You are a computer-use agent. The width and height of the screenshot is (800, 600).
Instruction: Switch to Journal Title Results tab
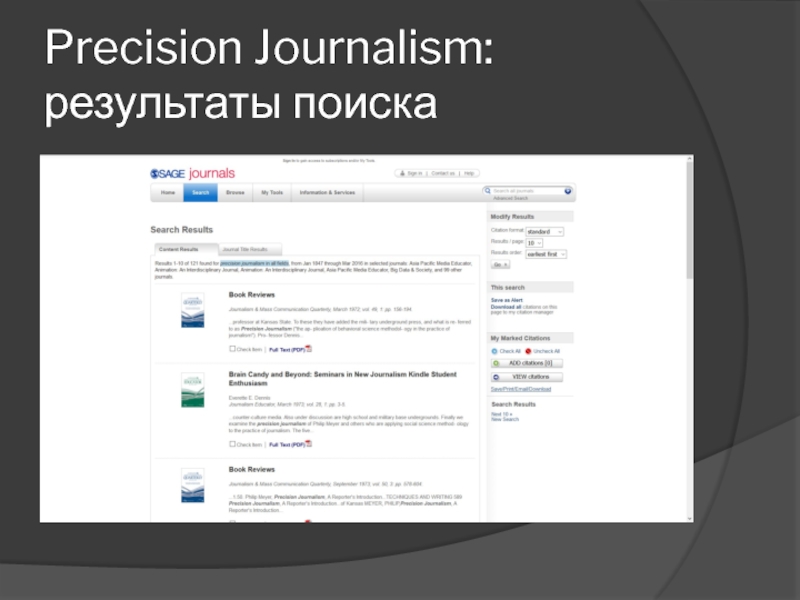click(244, 249)
